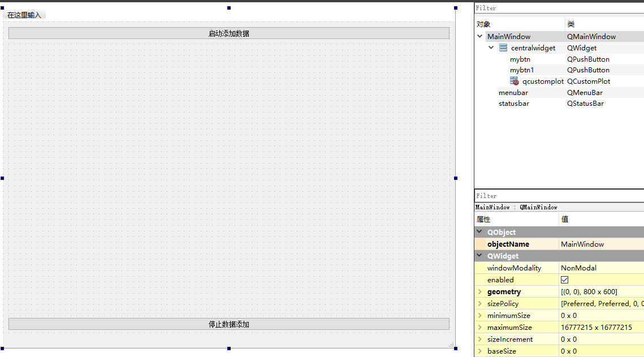The width and height of the screenshot is (644, 357).
Task: Collapse the MainWindow tree node
Action: (479, 36)
